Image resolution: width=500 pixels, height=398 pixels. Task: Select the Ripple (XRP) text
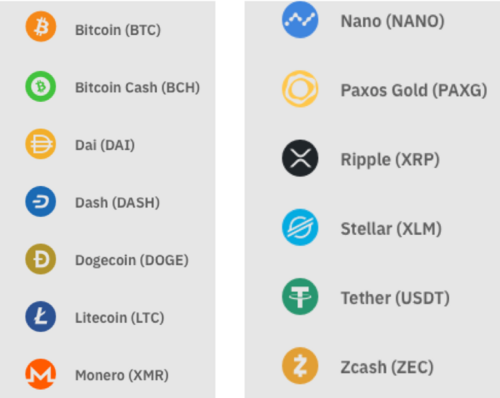pyautogui.click(x=390, y=160)
